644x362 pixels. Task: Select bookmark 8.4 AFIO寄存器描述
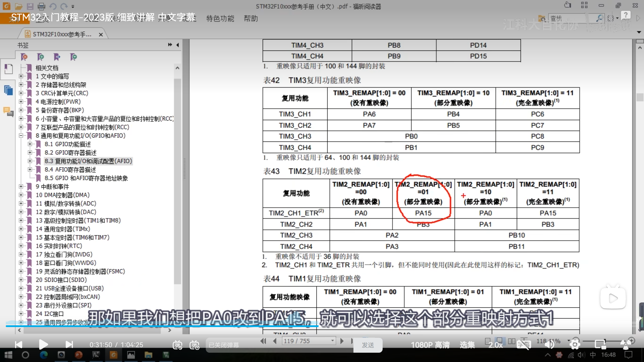70,170
